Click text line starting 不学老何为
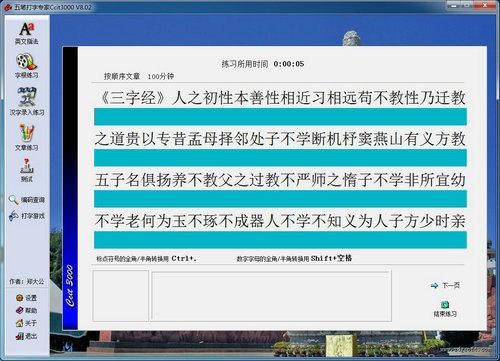 [x=280, y=221]
